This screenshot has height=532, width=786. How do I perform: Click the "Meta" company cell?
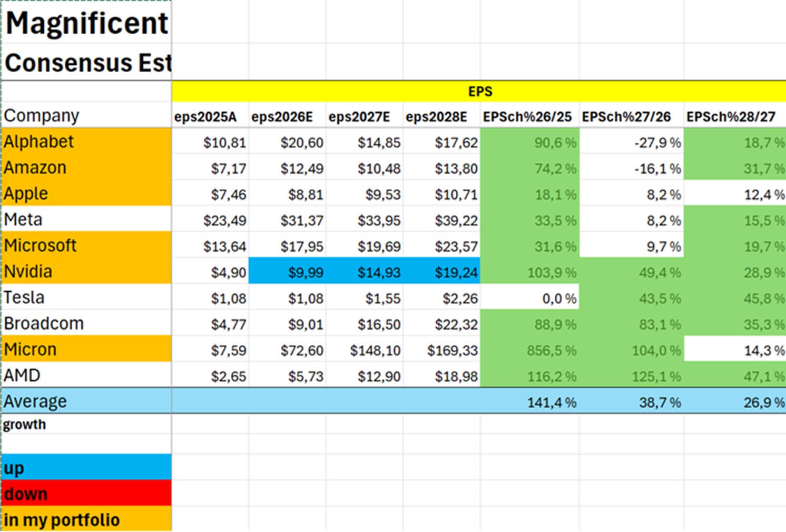86,219
